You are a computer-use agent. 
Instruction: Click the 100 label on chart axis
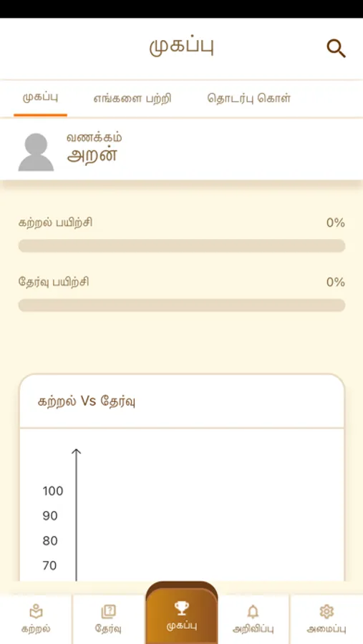(x=53, y=491)
